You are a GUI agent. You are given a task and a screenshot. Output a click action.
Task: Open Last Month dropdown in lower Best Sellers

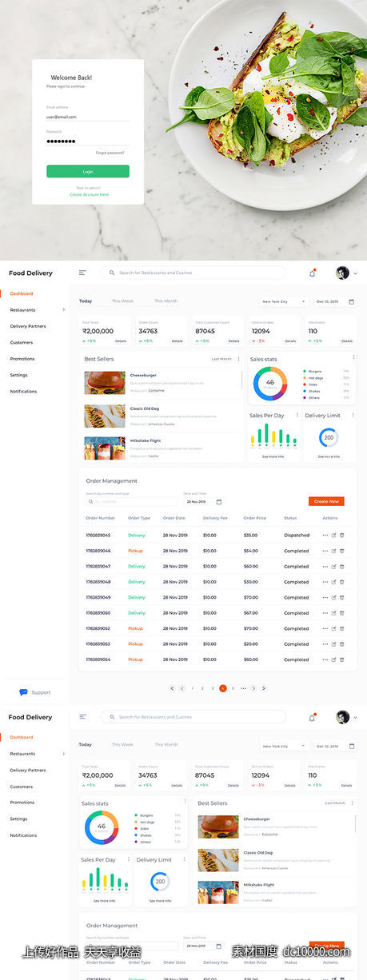(336, 803)
